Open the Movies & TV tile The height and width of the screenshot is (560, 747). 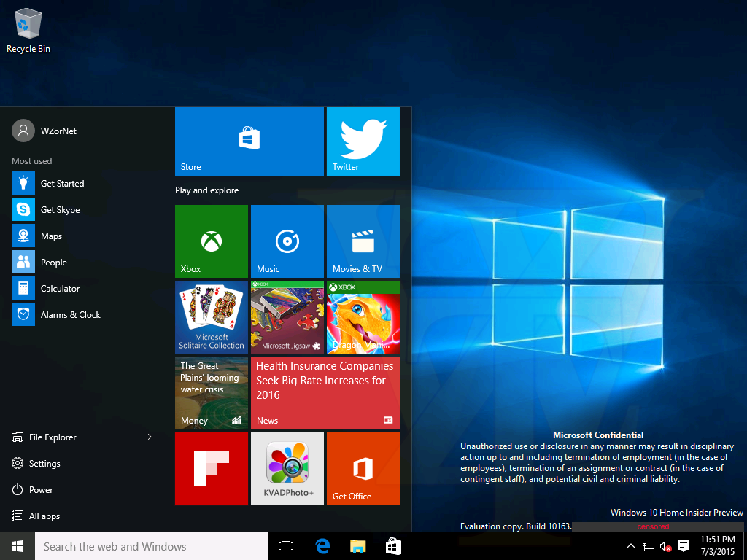click(x=363, y=241)
